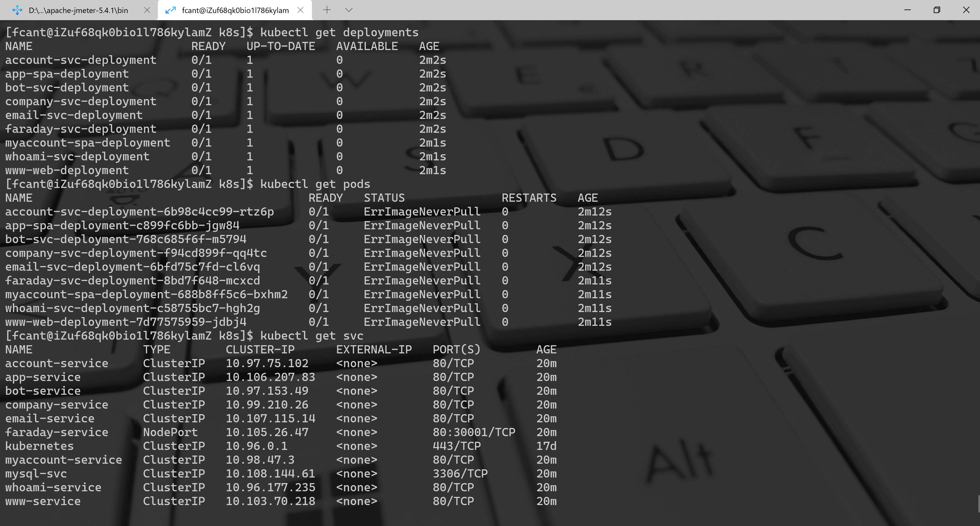The image size is (980, 526).
Task: Click account-svc-deployment-6b98c4cc99-rtz6p pod name
Action: coord(139,212)
